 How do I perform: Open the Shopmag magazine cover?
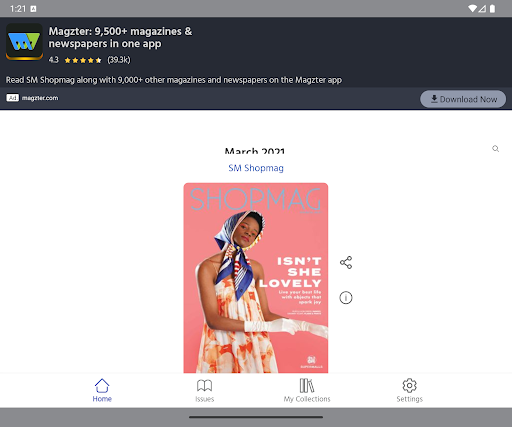coord(256,278)
